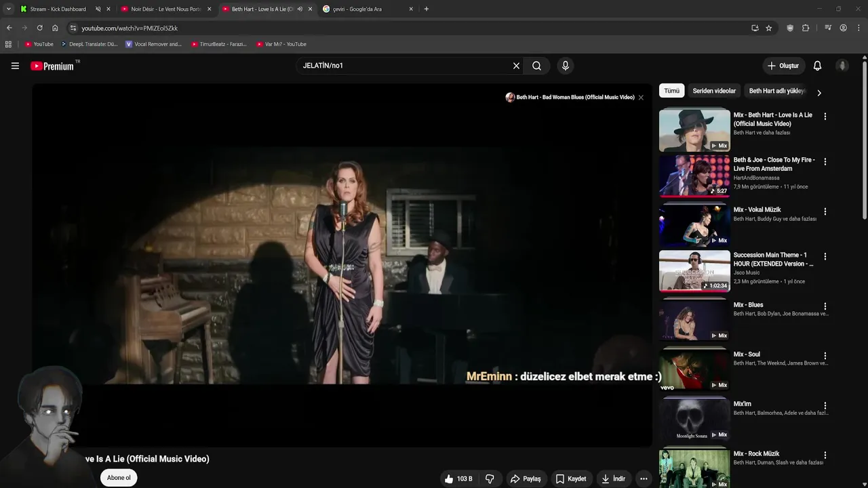Focus the browser address bar URL
Viewport: 868px width, 488px height.
tap(407, 28)
